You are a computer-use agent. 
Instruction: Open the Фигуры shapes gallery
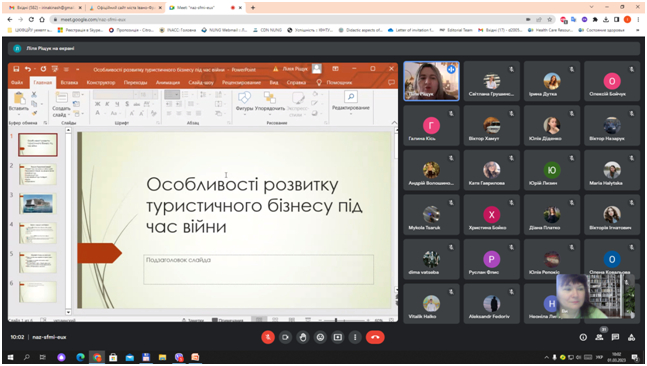[244, 102]
